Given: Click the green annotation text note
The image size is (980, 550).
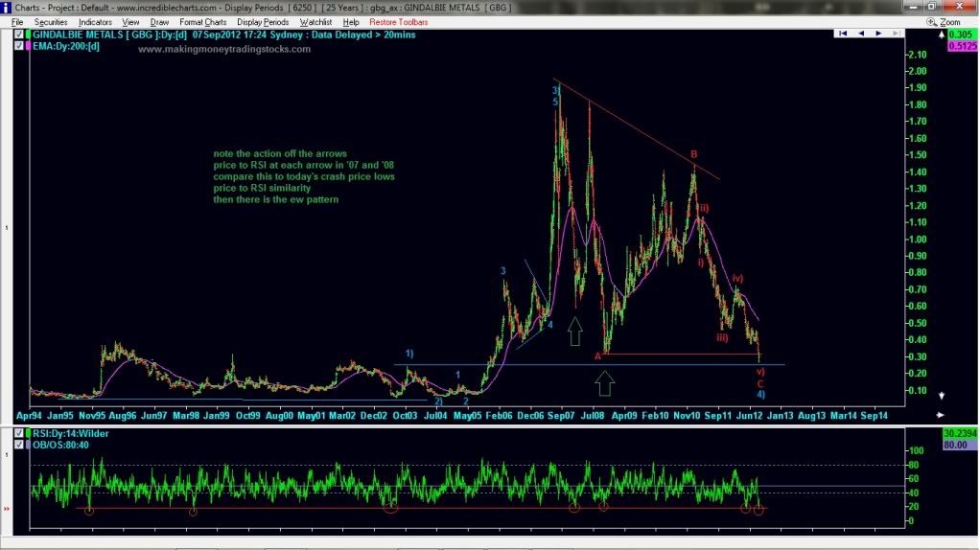Looking at the screenshot, I should click(304, 176).
